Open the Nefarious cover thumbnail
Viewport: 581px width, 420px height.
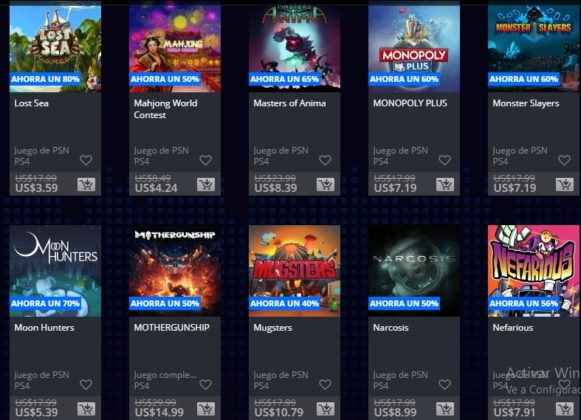[x=534, y=271]
